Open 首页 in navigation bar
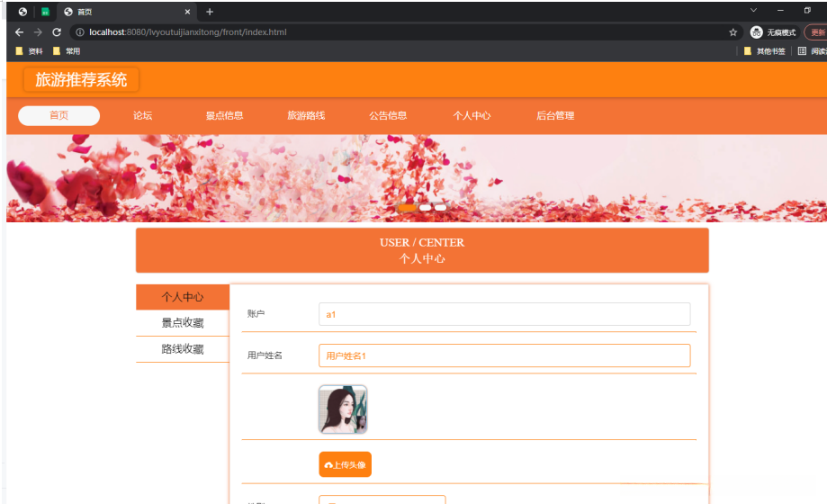The height and width of the screenshot is (504, 827). point(58,115)
